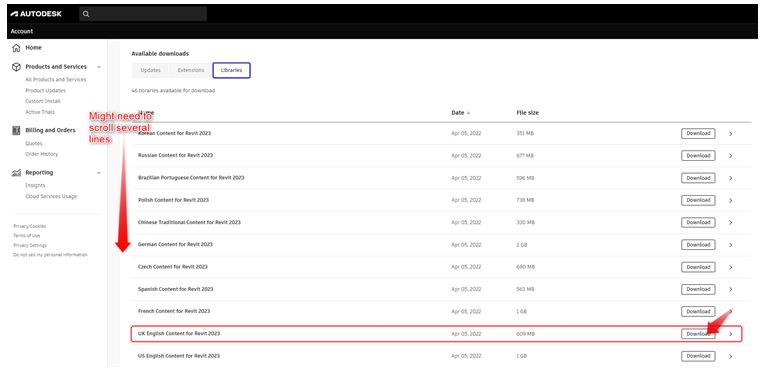Viewport: 760px width, 377px height.
Task: Click the 609 MB file size value
Action: point(525,334)
